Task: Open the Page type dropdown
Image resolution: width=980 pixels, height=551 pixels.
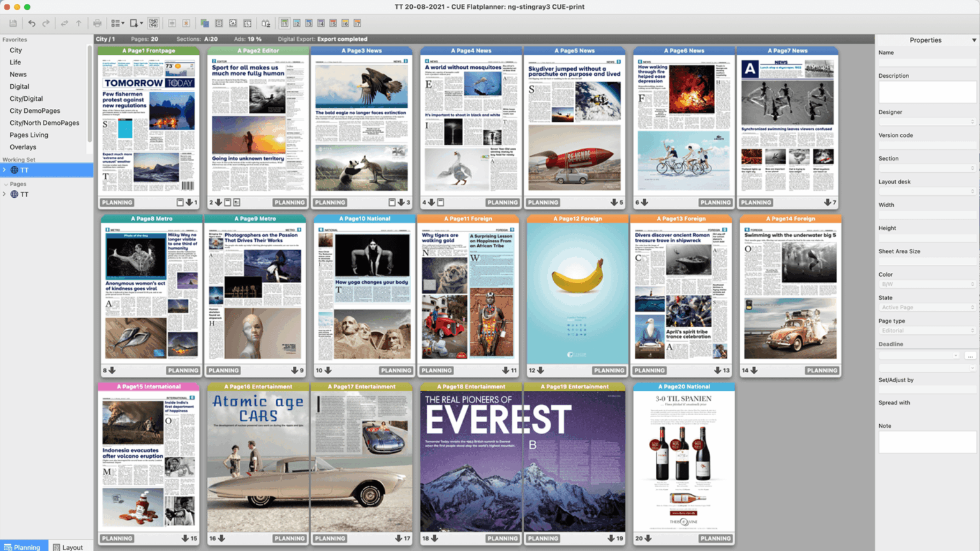Action: [x=926, y=330]
